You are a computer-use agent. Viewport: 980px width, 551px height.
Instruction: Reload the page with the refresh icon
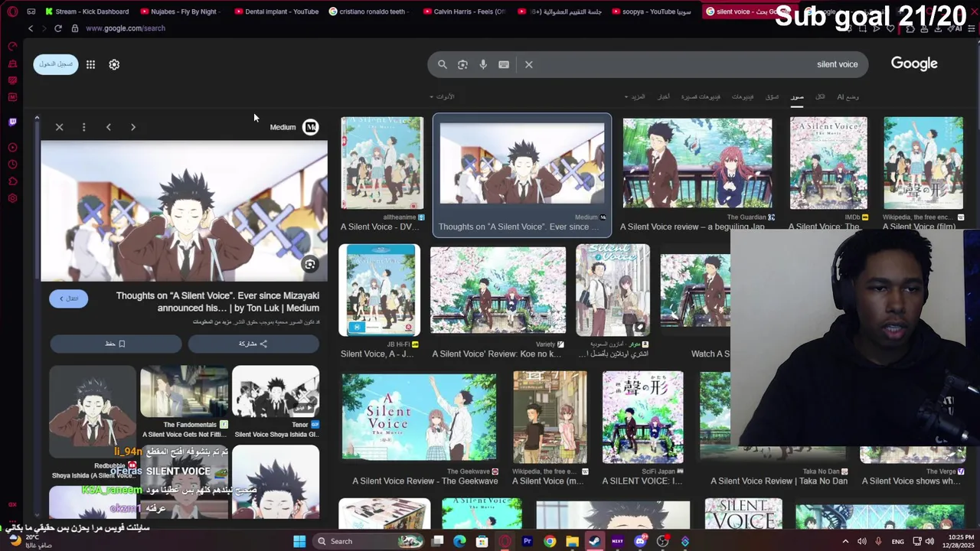57,28
